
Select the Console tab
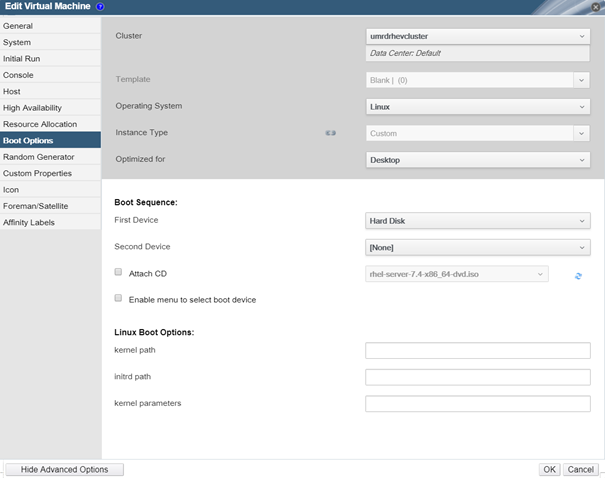51,75
